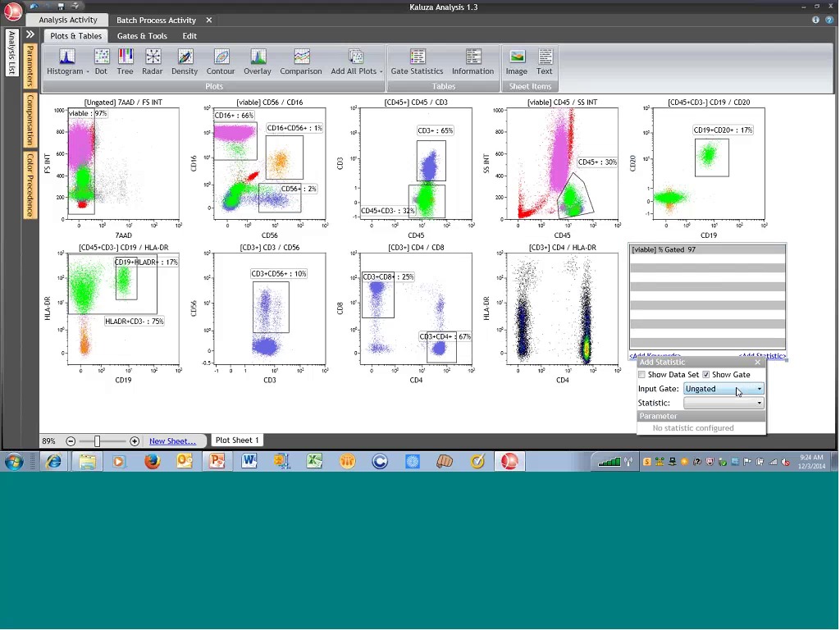
Task: Select the viable gate label in 7AAD plot
Action: click(x=88, y=113)
